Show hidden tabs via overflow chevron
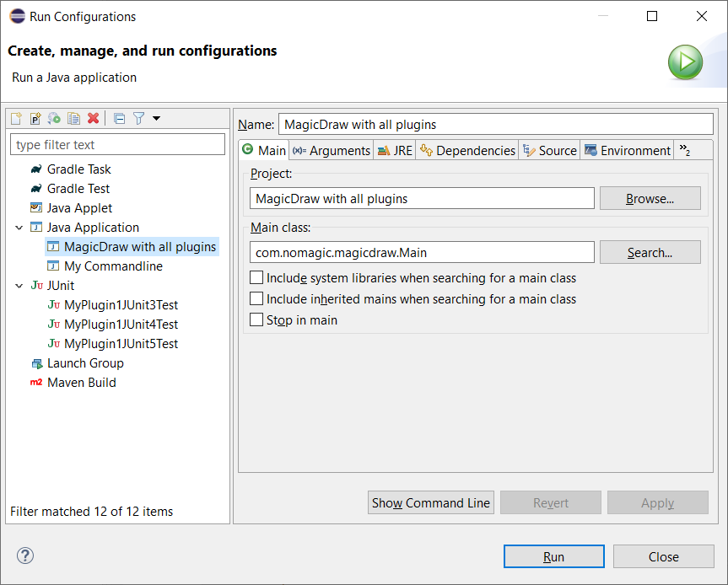Viewport: 728px width, 585px height. pos(685,150)
